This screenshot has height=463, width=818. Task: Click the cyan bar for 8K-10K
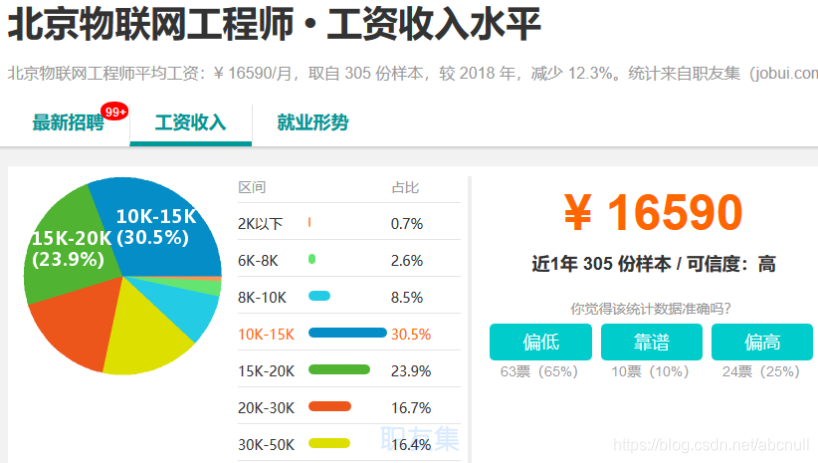coord(319,296)
